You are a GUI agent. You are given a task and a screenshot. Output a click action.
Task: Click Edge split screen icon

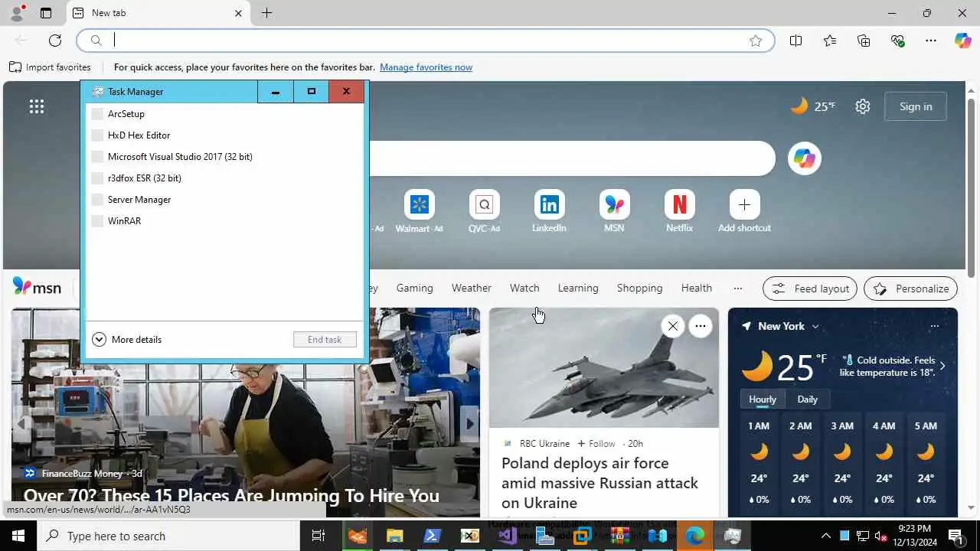click(x=795, y=41)
